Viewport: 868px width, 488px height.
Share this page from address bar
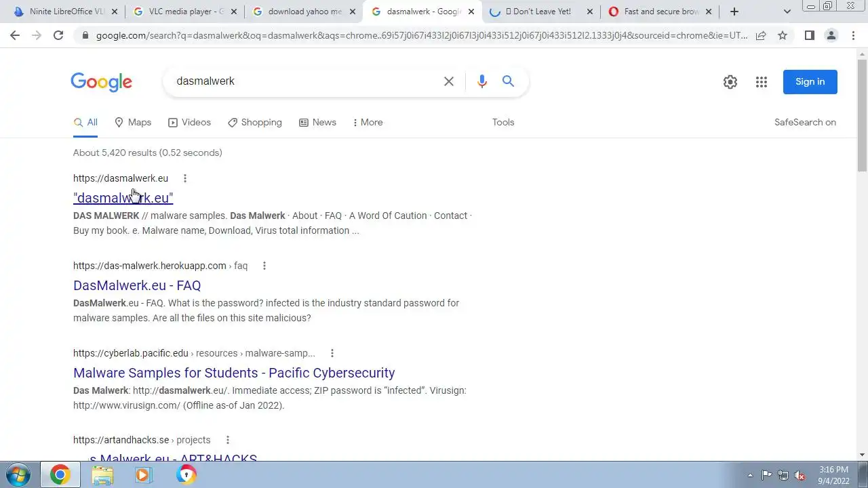tap(761, 35)
